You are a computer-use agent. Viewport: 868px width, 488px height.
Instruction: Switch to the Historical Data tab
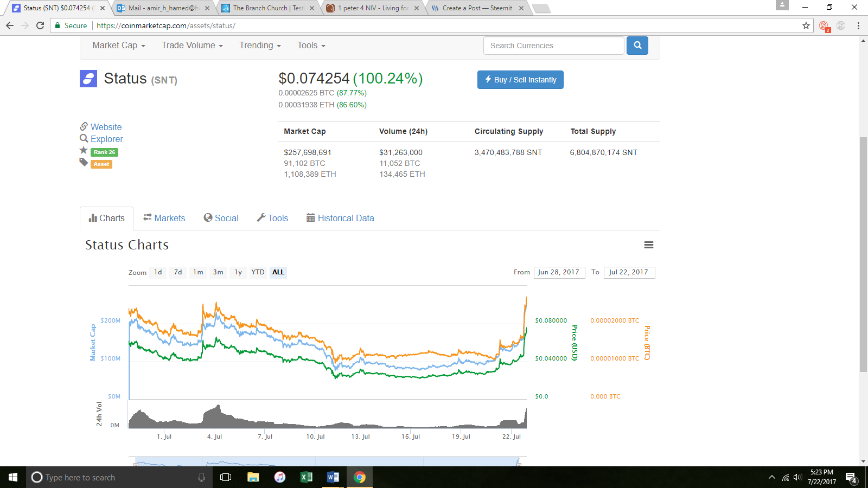[340, 218]
